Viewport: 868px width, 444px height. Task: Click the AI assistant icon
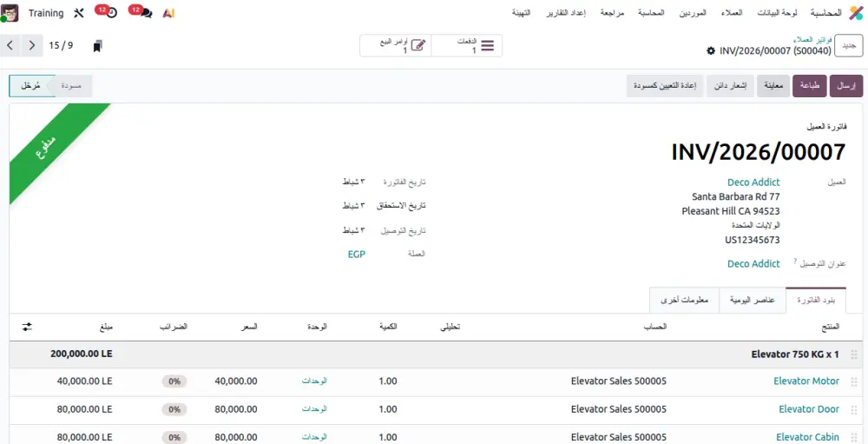coord(169,13)
